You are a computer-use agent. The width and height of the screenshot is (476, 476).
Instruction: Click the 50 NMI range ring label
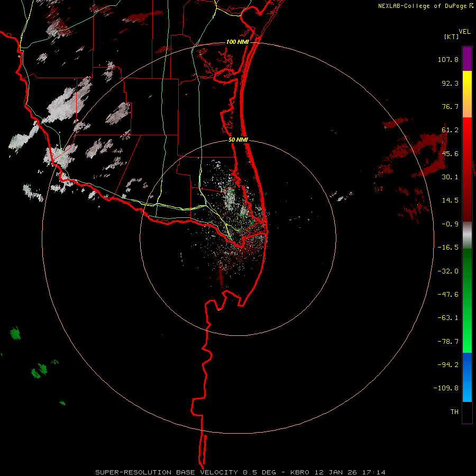point(238,140)
